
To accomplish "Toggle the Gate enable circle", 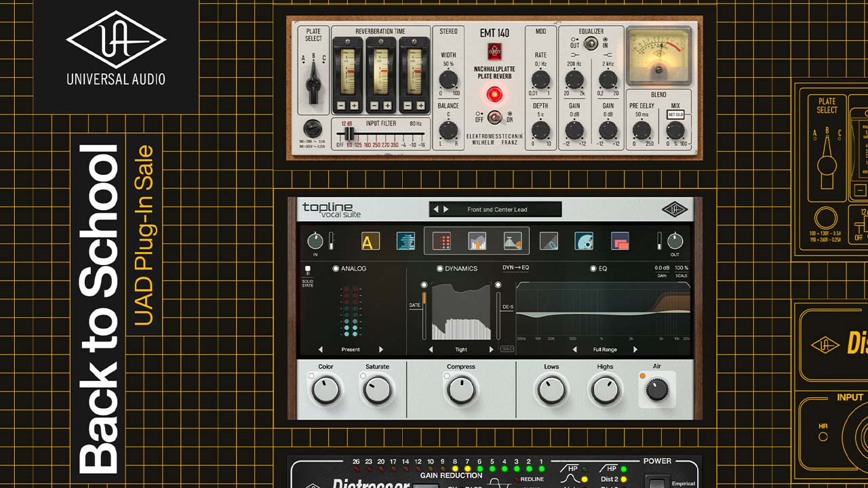I will (425, 285).
